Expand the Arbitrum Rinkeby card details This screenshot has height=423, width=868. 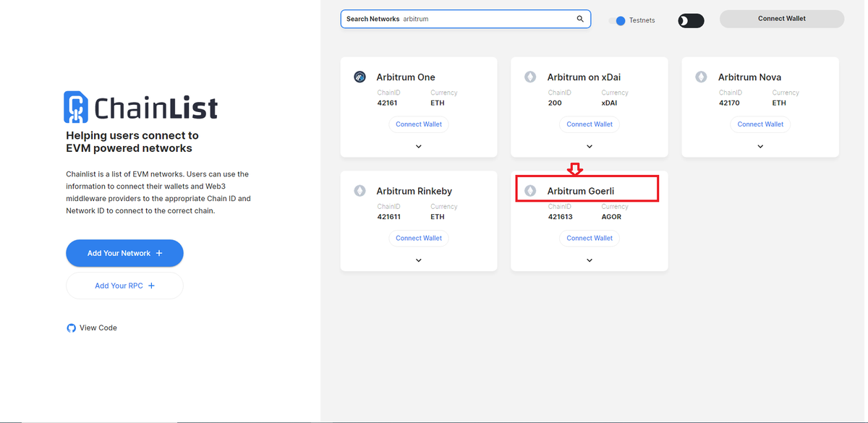(x=419, y=260)
